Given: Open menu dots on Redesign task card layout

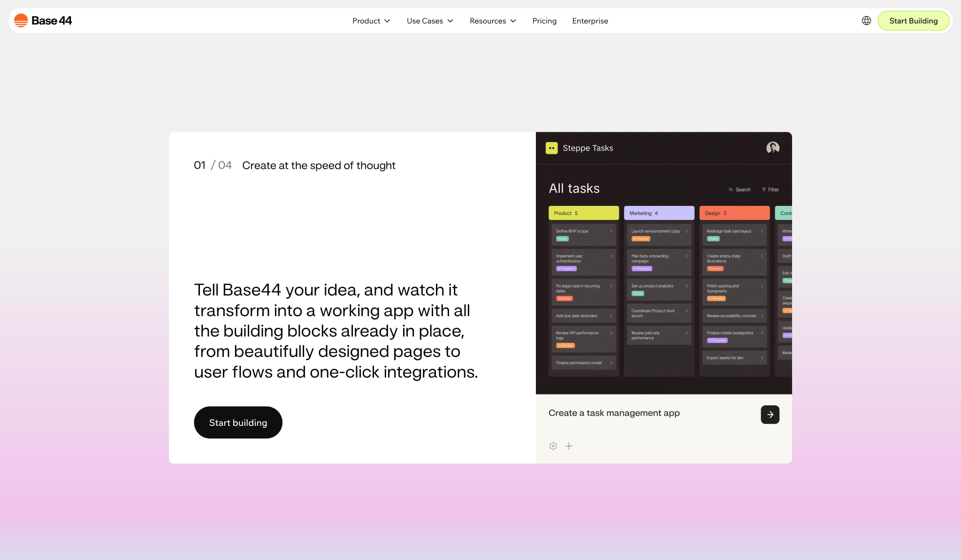Looking at the screenshot, I should point(762,231).
